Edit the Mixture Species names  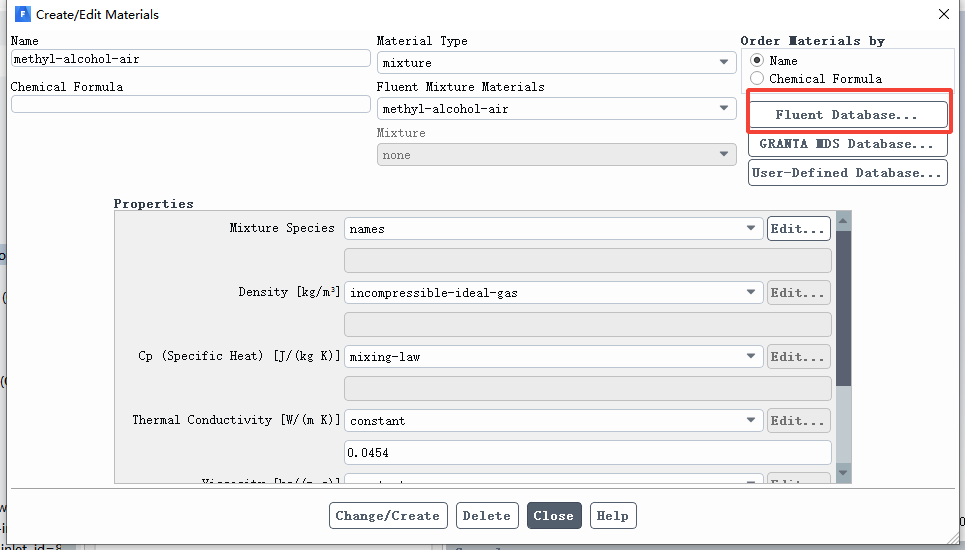point(799,229)
